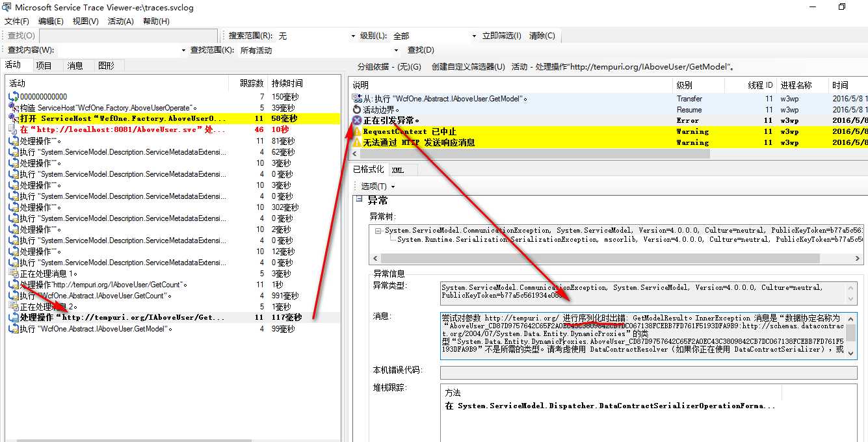Click the icon of the localhost:8081/AboveUser.svc activity
Image resolution: width=868 pixels, height=442 pixels.
[14, 129]
